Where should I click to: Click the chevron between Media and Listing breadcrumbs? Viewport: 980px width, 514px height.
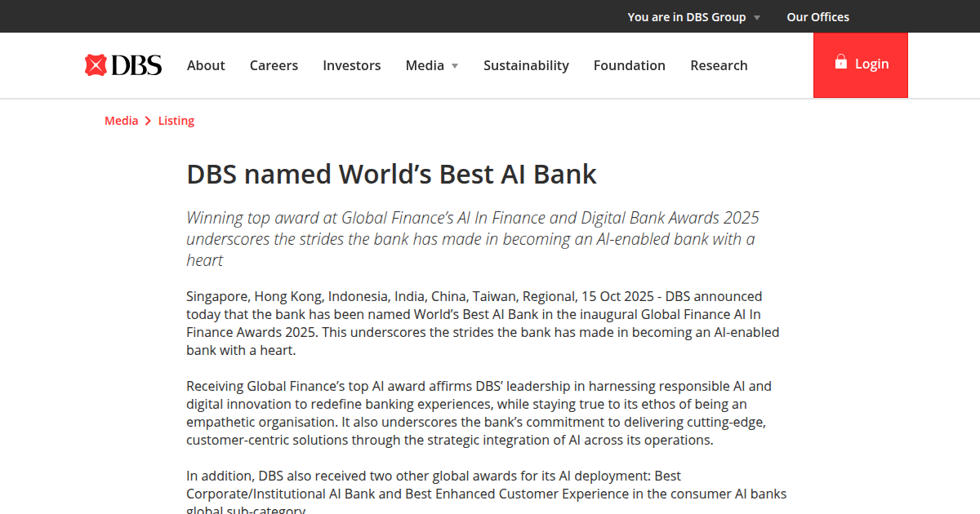tap(147, 120)
